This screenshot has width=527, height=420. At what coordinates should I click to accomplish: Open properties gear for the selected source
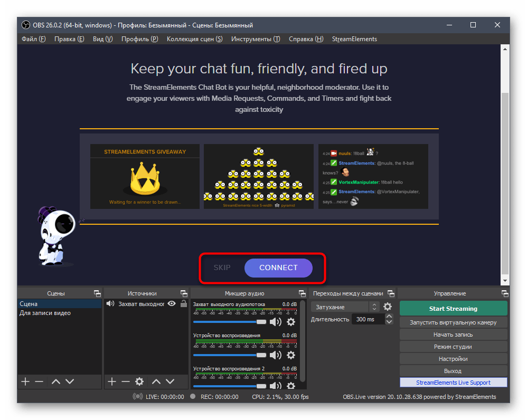tap(139, 381)
